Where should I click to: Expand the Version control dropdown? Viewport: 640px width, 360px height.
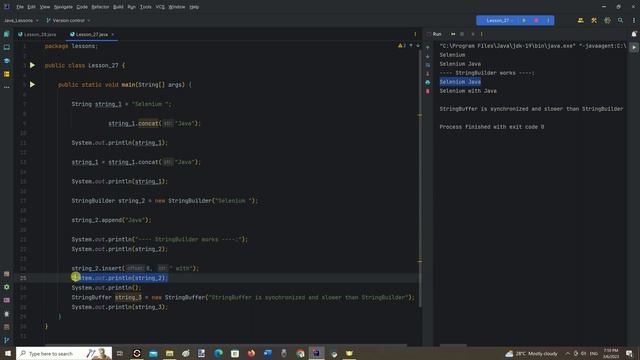(68, 20)
